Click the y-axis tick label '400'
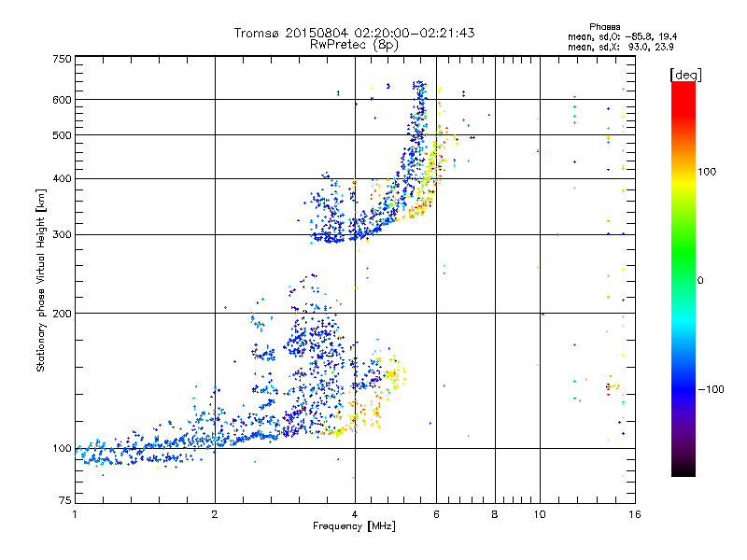This screenshot has width=747, height=560. 62,179
